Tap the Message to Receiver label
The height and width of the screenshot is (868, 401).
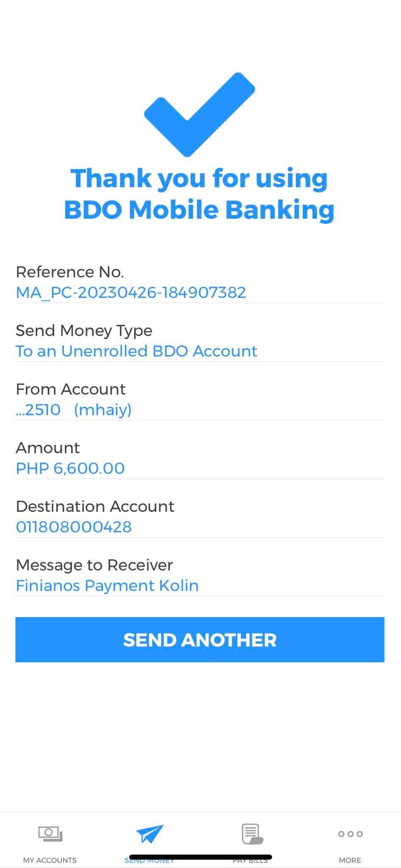pyautogui.click(x=95, y=565)
